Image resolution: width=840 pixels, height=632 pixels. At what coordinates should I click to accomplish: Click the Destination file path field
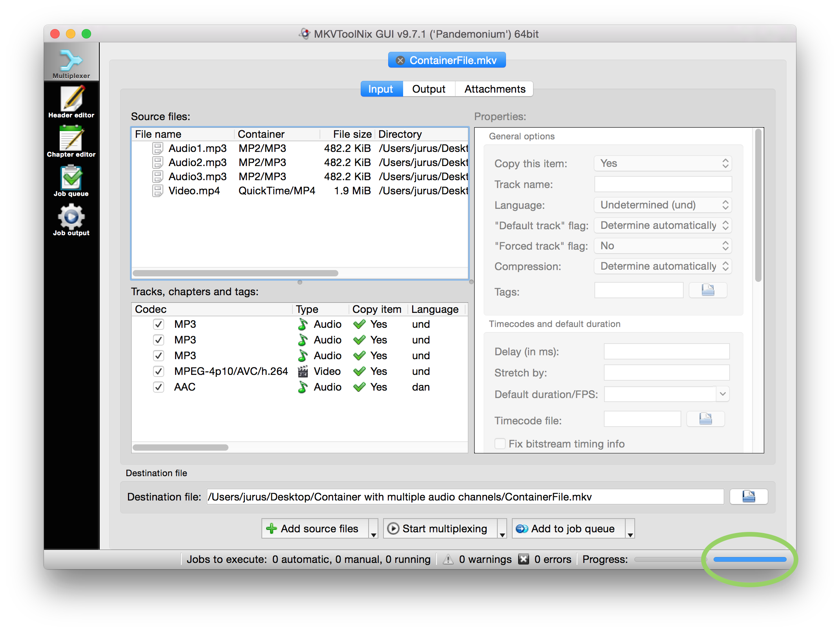[x=465, y=497]
